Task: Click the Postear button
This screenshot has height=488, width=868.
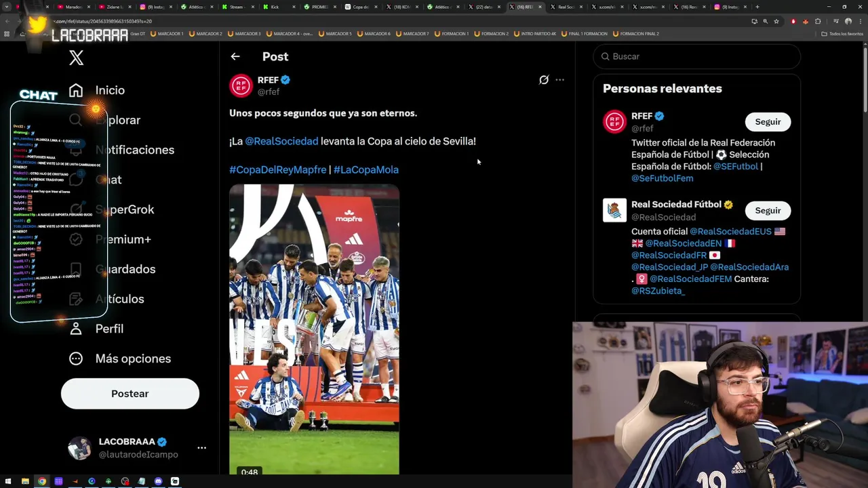Action: (x=130, y=394)
